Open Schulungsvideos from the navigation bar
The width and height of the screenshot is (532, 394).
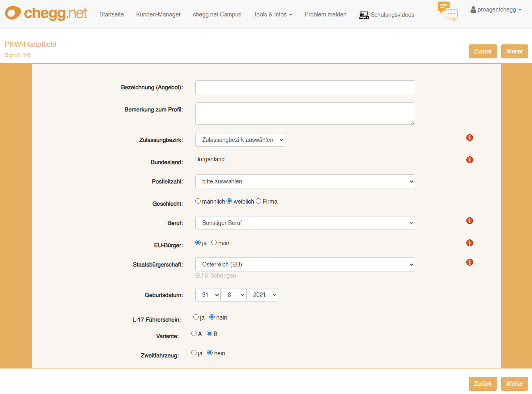[386, 15]
